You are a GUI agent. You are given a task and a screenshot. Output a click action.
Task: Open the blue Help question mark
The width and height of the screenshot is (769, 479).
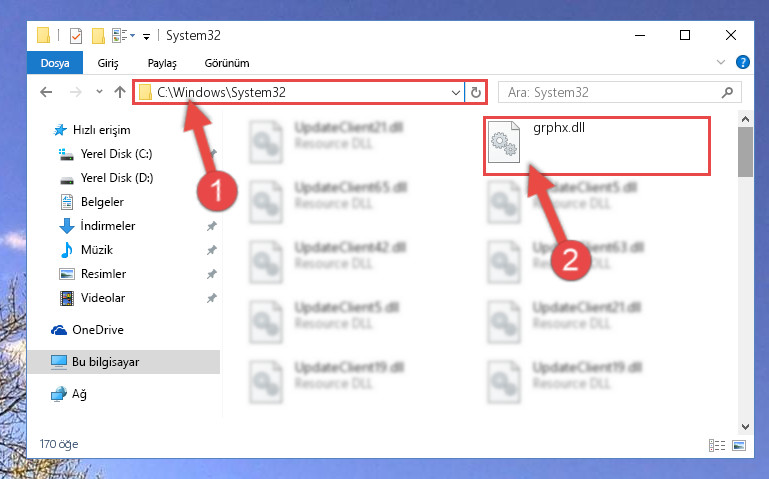(743, 62)
